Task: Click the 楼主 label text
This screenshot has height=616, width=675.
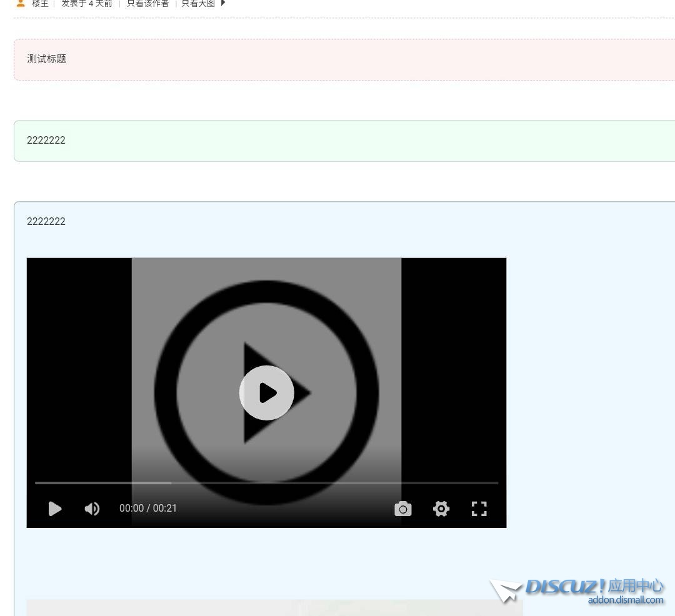Action: (x=40, y=4)
